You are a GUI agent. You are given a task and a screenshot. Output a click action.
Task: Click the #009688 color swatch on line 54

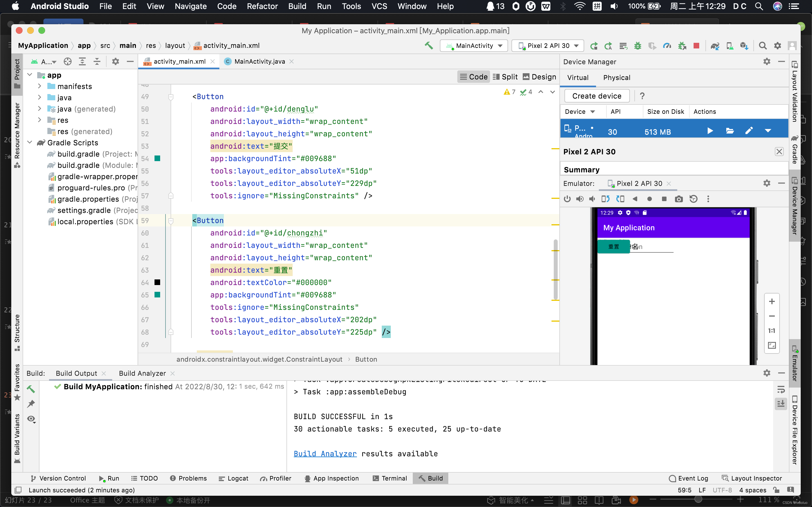tap(157, 158)
